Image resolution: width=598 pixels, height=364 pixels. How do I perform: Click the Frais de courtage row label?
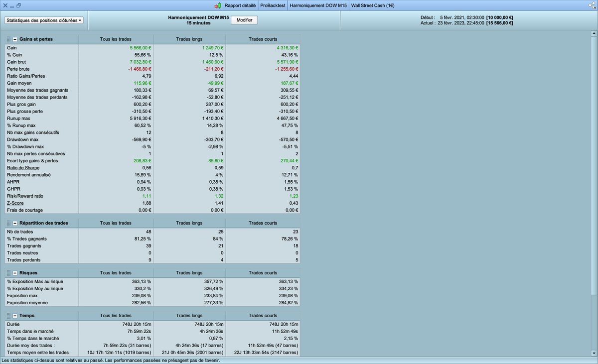pos(25,210)
